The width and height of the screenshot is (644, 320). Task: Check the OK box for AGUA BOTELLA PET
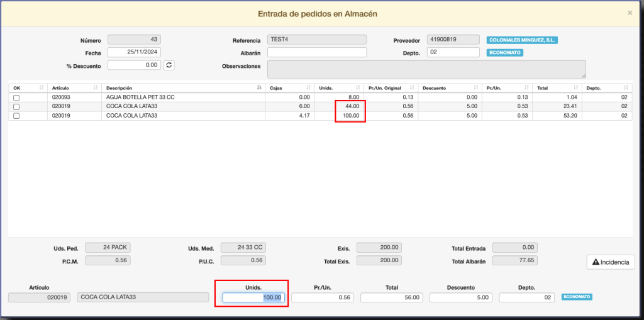[x=16, y=98]
